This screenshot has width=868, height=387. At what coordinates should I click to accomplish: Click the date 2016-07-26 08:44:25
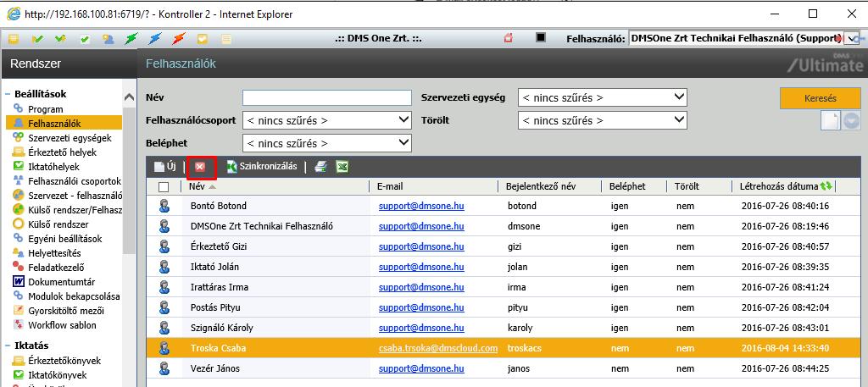pos(785,368)
